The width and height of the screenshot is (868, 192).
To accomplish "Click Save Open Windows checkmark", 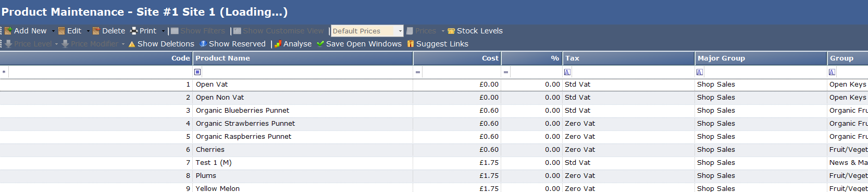I will point(320,44).
